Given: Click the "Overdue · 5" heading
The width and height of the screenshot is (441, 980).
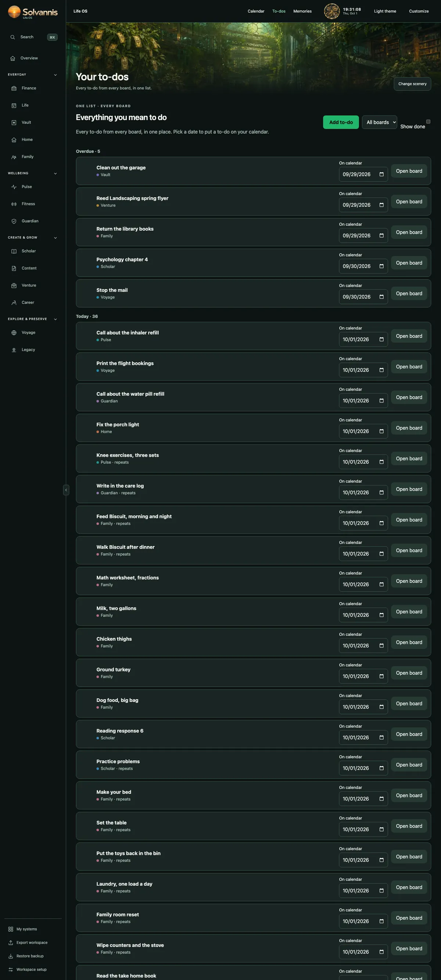Looking at the screenshot, I should tap(88, 151).
